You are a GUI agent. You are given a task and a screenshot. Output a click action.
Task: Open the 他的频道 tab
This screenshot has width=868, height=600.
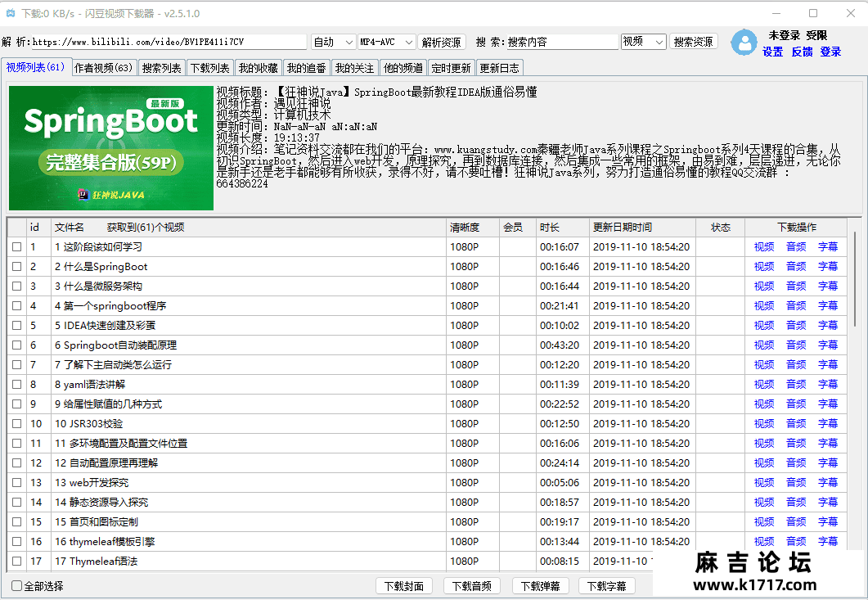click(403, 68)
